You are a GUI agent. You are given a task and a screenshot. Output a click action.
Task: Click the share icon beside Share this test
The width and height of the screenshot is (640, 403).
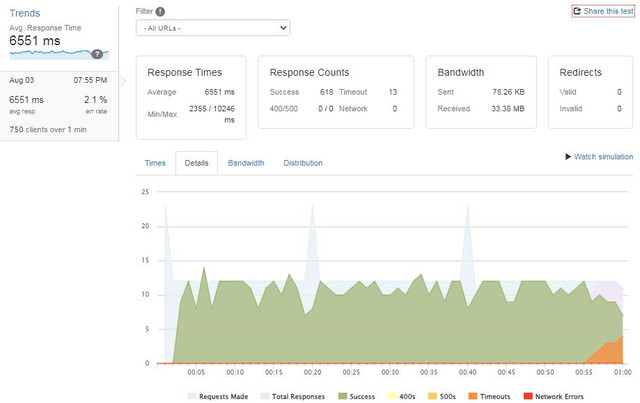point(577,11)
